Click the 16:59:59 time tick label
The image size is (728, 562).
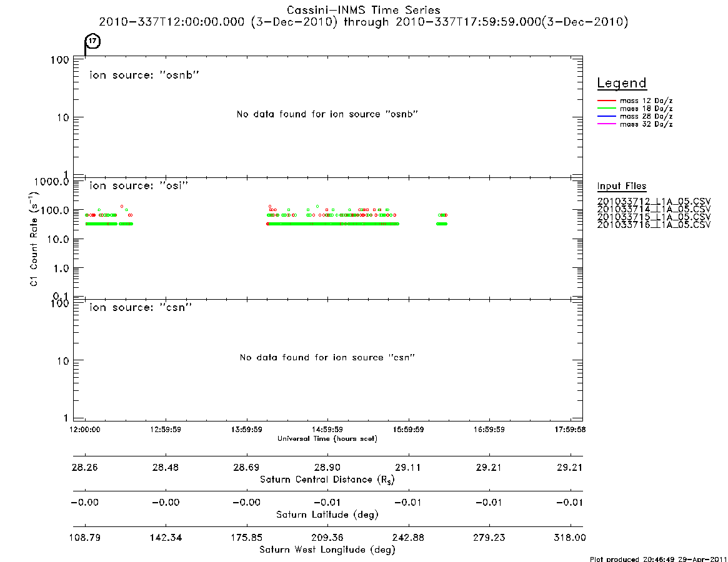pyautogui.click(x=489, y=430)
